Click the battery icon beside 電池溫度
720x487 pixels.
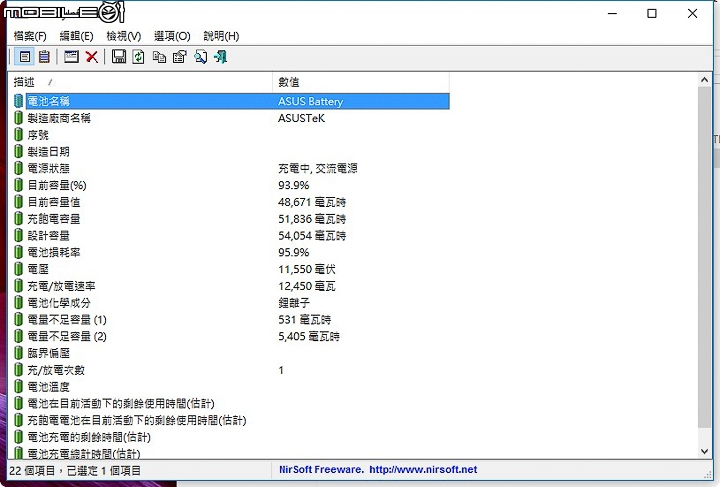click(18, 387)
